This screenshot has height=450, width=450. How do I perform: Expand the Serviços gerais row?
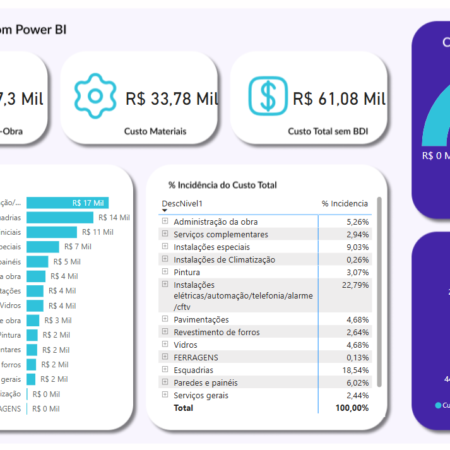click(165, 395)
